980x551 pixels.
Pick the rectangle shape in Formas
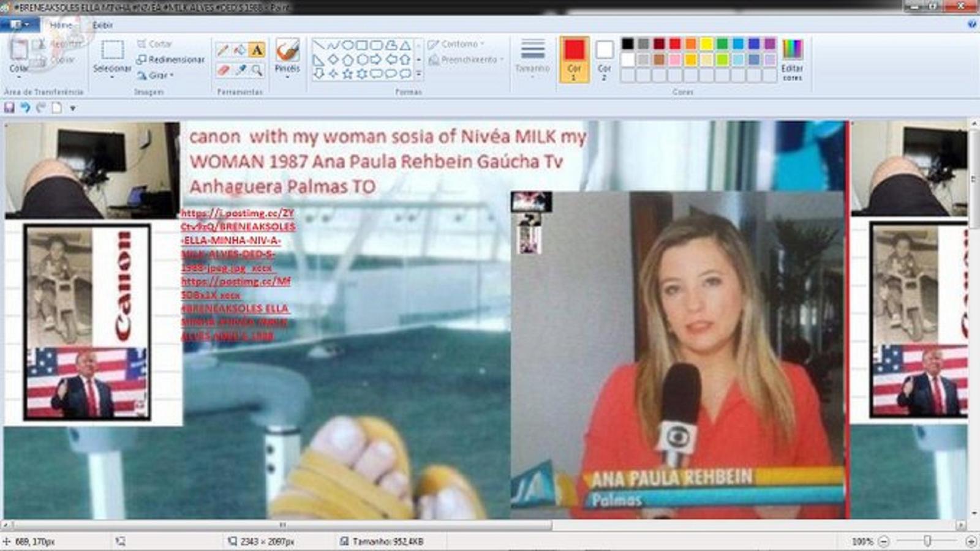pyautogui.click(x=362, y=45)
